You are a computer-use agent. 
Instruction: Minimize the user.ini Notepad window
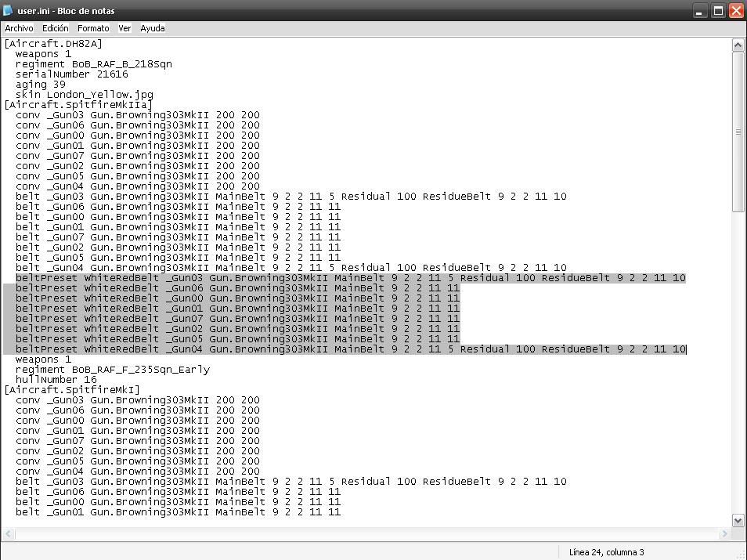(699, 11)
